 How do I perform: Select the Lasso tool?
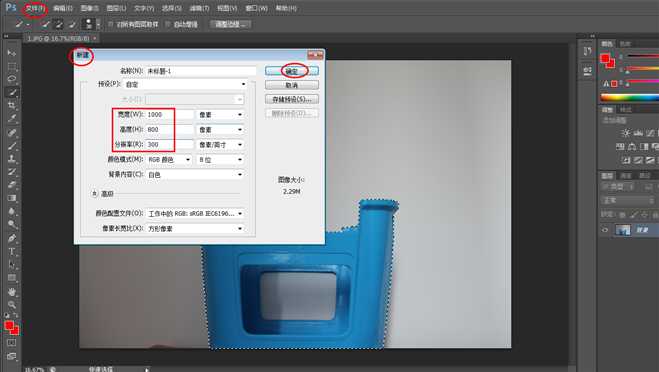point(12,79)
